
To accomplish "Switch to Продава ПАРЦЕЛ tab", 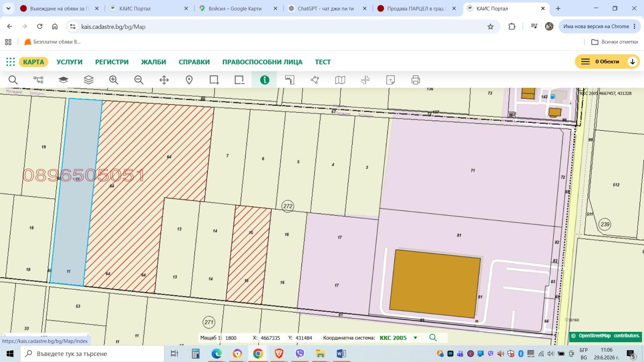I will pos(417,8).
